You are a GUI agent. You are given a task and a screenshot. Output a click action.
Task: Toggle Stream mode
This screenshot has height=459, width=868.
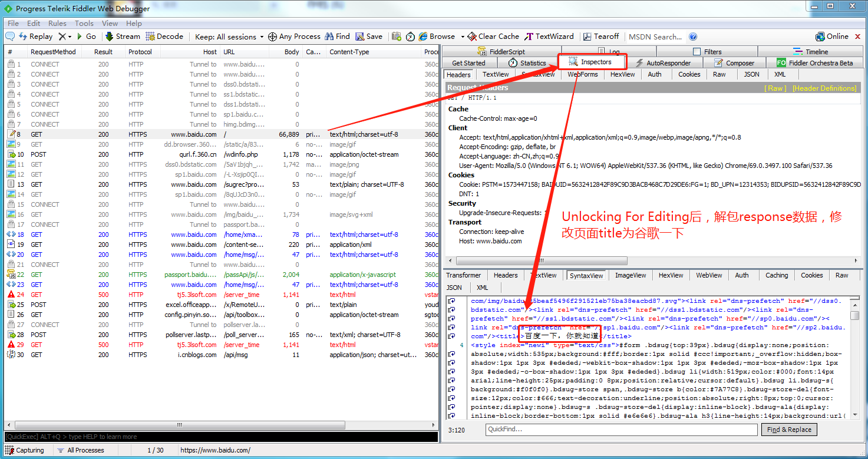123,37
